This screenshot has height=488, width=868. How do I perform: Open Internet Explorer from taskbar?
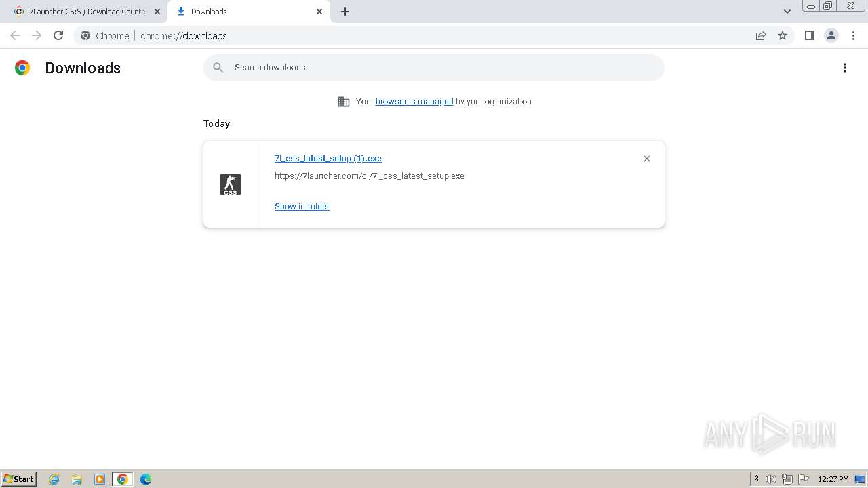(x=54, y=479)
